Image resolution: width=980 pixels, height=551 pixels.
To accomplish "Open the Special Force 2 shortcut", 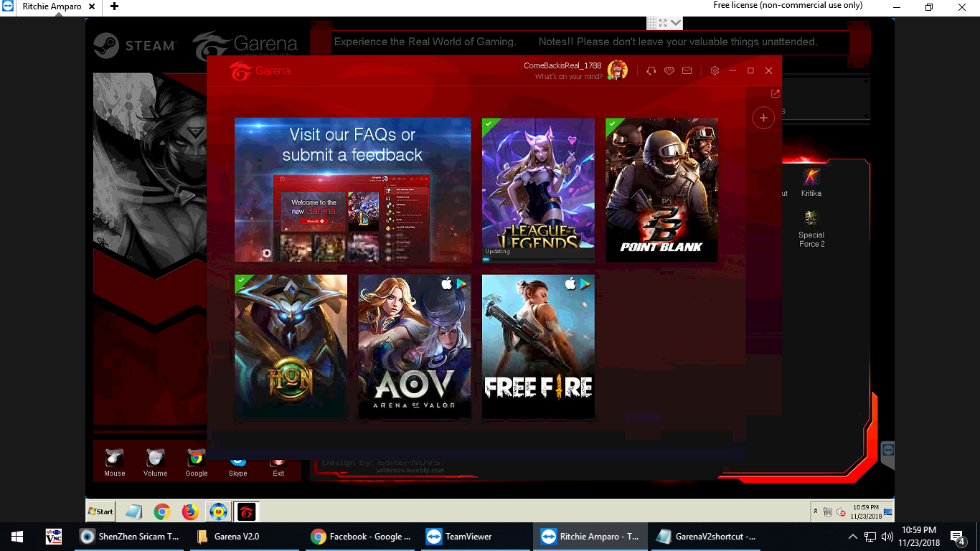I will click(811, 229).
